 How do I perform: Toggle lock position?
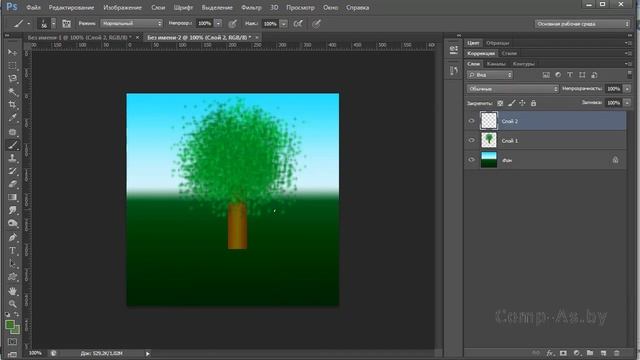pos(522,103)
